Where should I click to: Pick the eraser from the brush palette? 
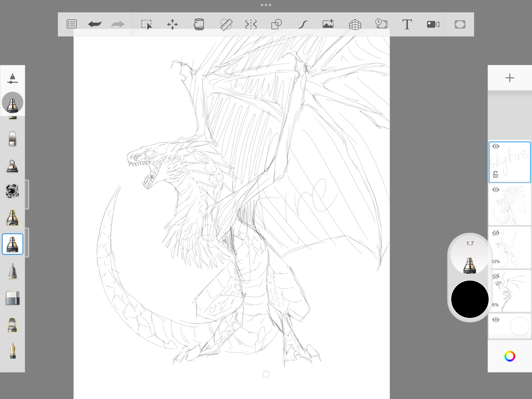[x=13, y=298]
